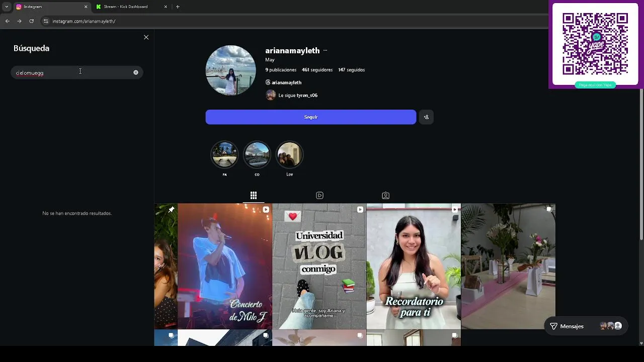The width and height of the screenshot is (644, 362).
Task: Click reel icon on Universidad VLOG post
Action: click(x=360, y=210)
